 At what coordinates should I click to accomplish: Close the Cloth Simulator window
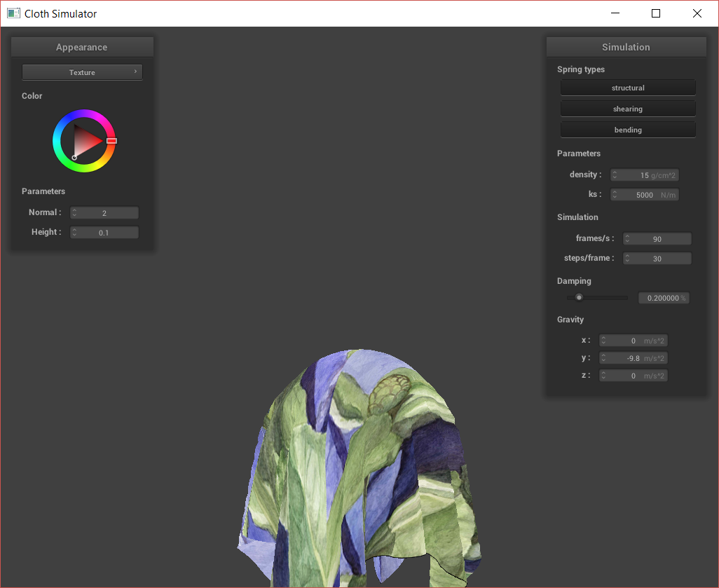coord(697,13)
